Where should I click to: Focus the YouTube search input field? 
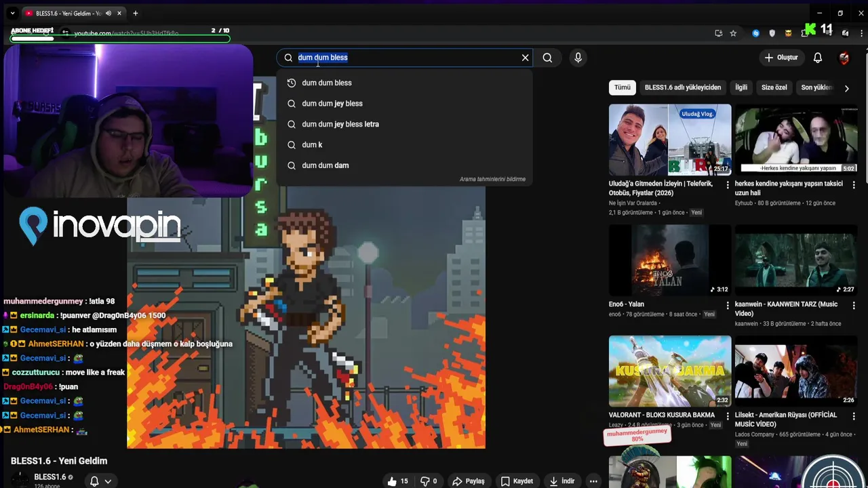(x=407, y=58)
